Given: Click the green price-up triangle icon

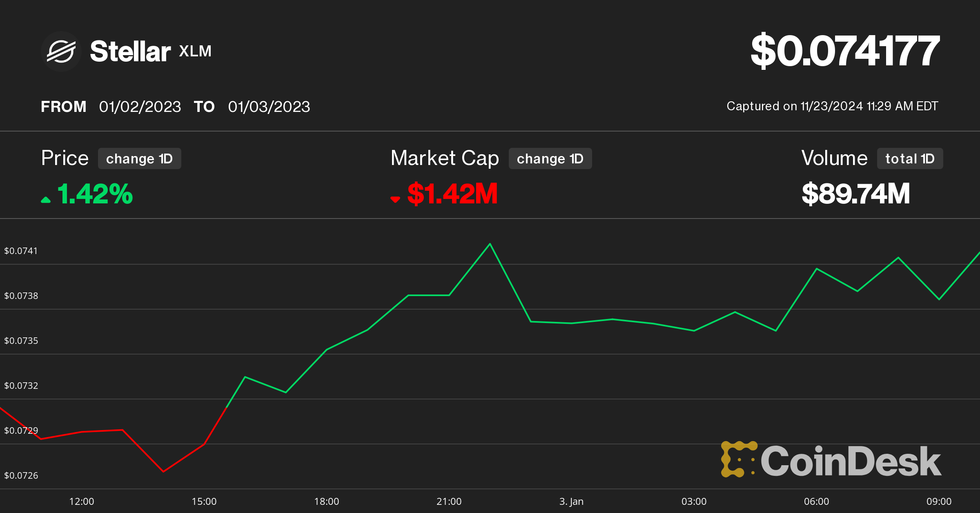Looking at the screenshot, I should coord(46,199).
